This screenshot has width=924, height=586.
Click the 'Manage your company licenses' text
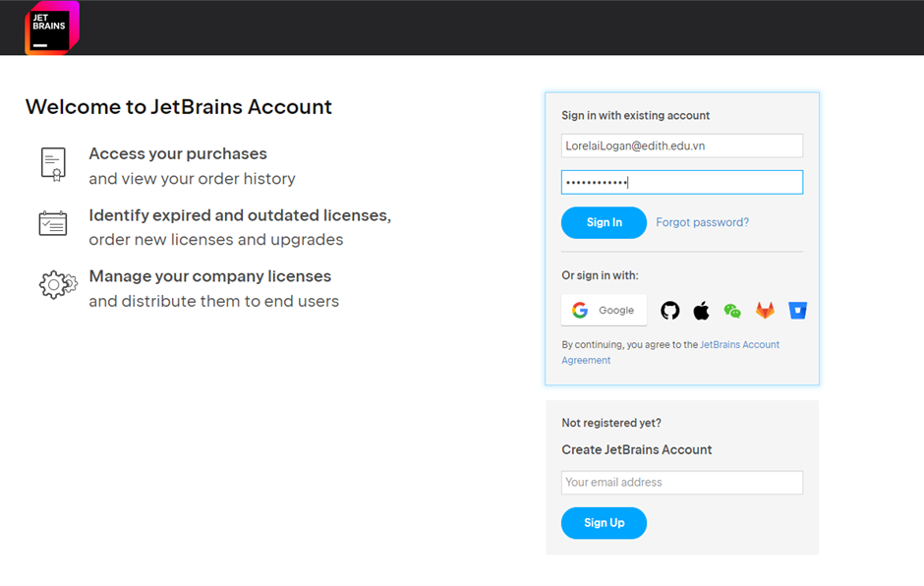(x=209, y=276)
